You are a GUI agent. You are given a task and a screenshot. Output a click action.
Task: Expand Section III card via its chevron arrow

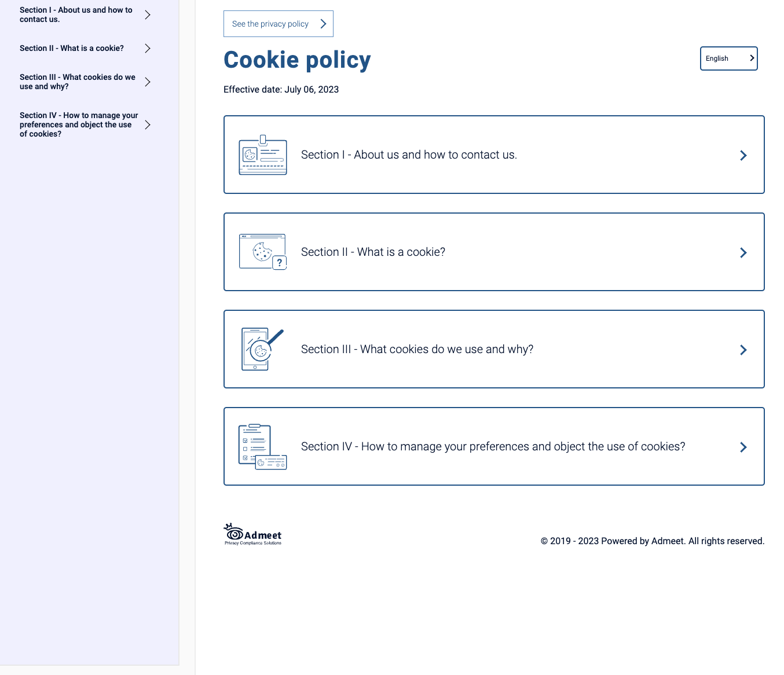(743, 350)
